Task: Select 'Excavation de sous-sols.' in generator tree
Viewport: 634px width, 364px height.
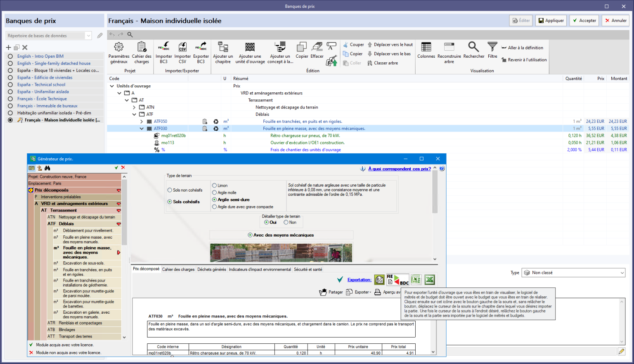Action: tap(84, 263)
